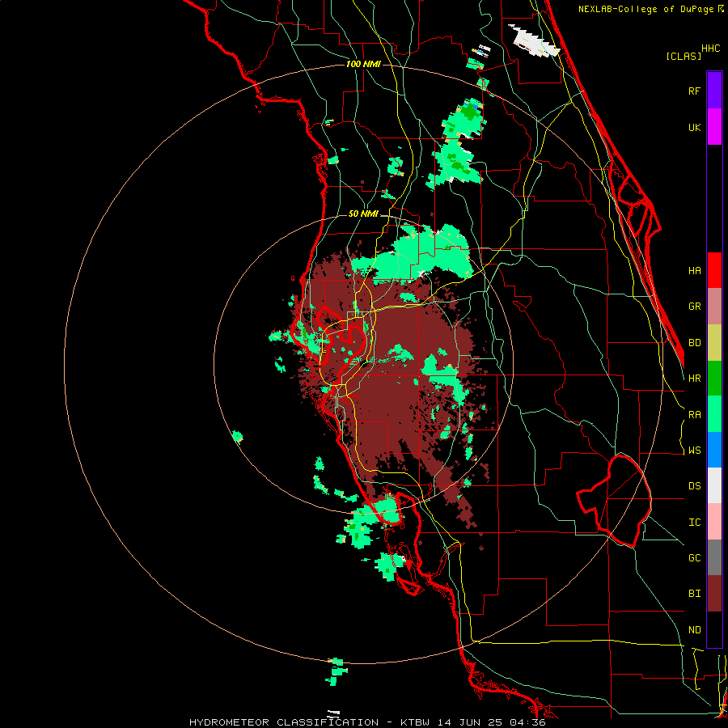Click the RF legend label
This screenshot has width=728, height=728.
point(694,91)
